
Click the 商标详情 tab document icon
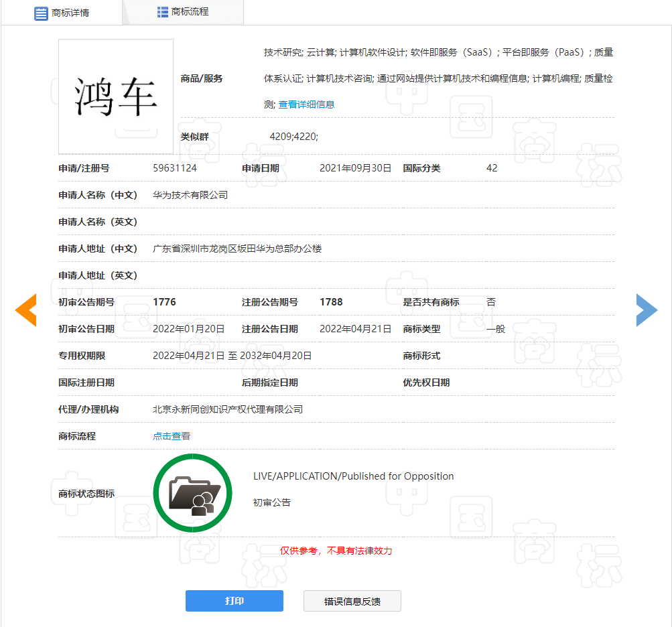coord(40,12)
